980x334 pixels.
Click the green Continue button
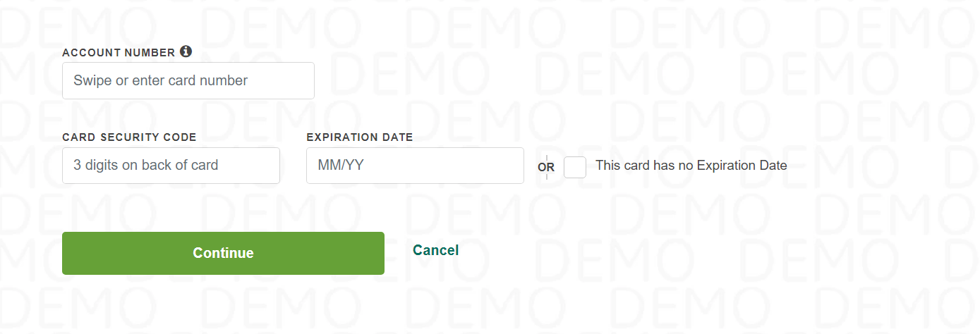pos(223,253)
